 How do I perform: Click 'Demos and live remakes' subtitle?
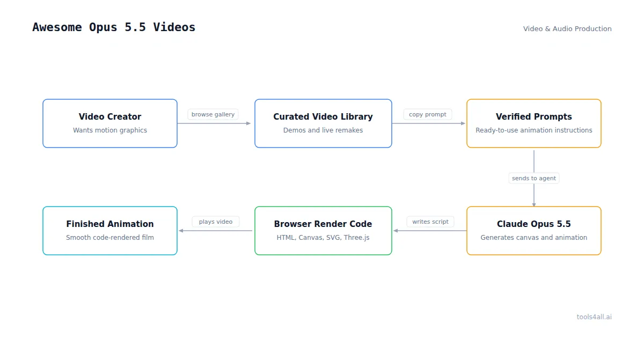coord(323,130)
